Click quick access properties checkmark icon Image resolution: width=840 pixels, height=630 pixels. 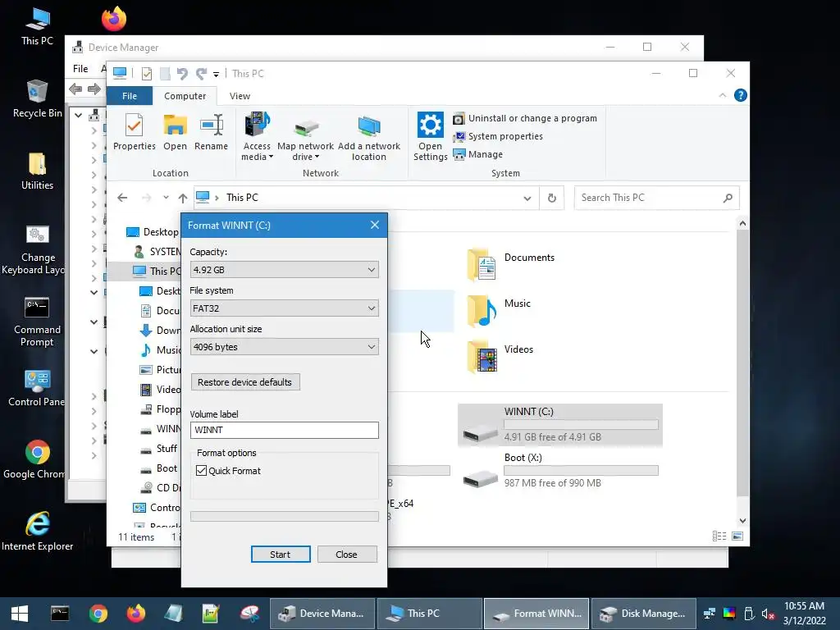click(146, 73)
